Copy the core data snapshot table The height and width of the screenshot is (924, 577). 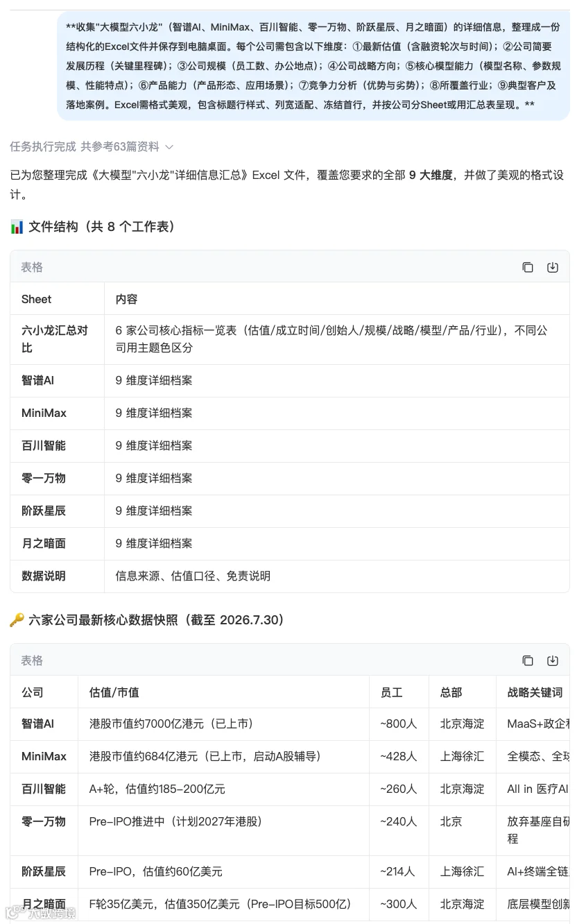click(x=528, y=660)
